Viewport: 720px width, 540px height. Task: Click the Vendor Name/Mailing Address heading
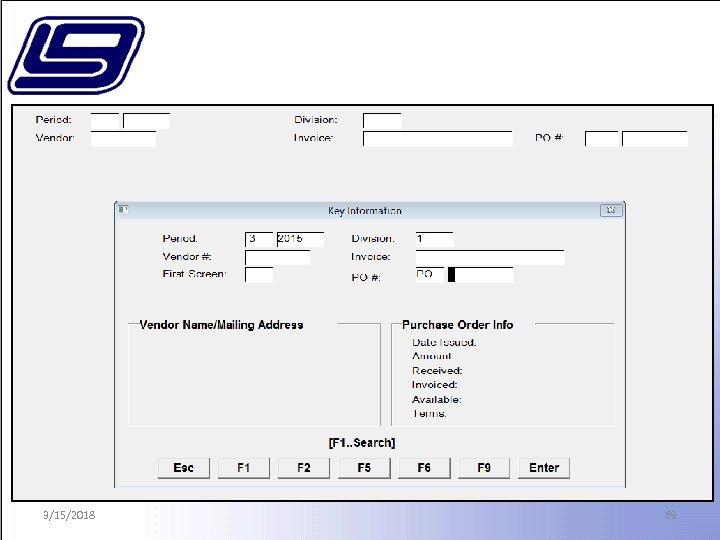click(221, 325)
